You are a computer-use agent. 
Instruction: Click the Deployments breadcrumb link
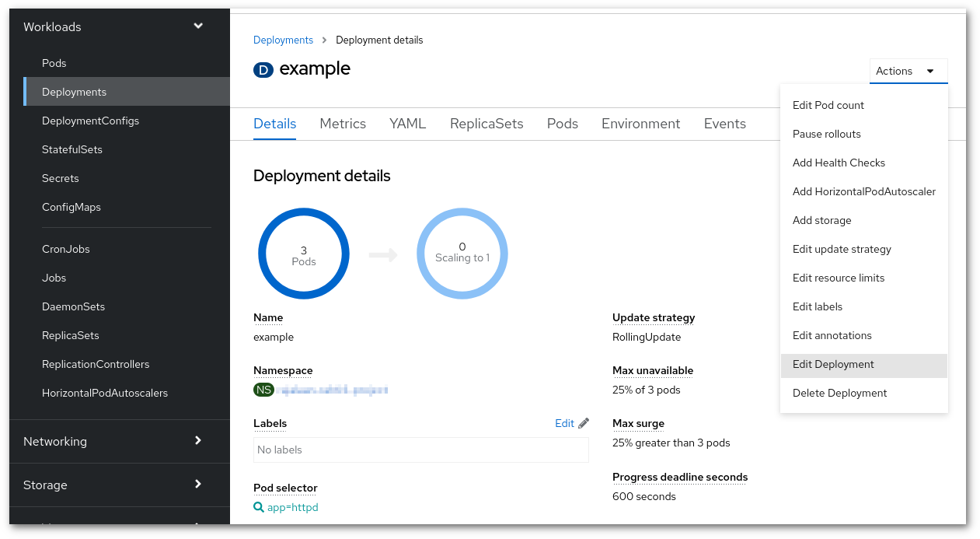coord(283,40)
